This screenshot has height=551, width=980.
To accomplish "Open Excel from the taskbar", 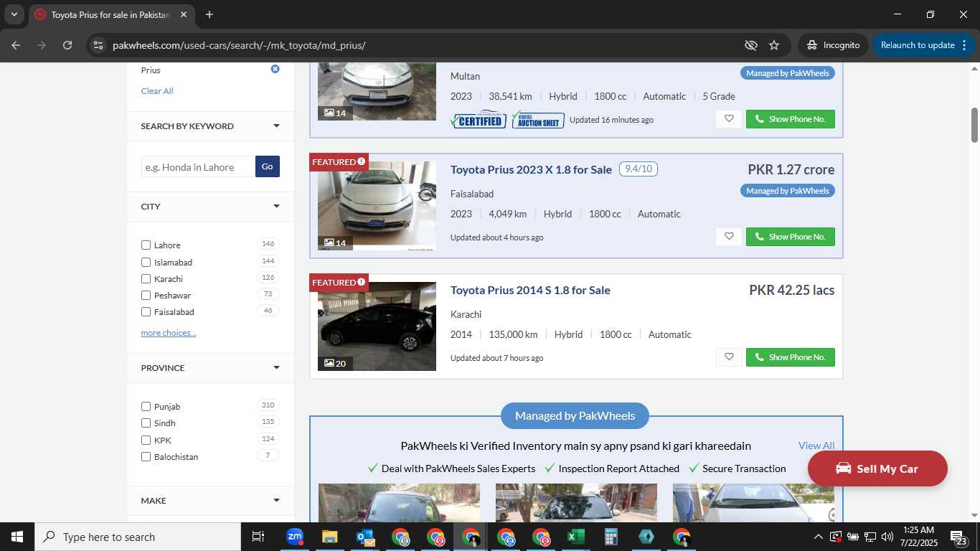I will (x=575, y=537).
